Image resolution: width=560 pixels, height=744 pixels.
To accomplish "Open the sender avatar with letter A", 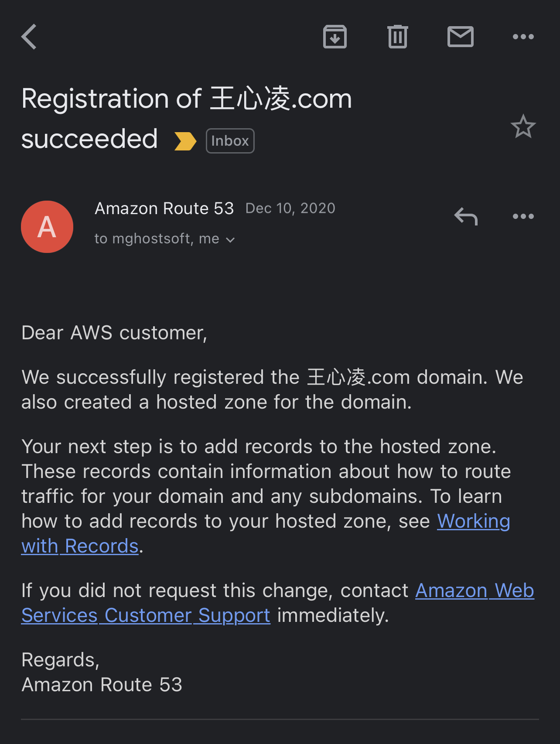I will [x=47, y=227].
